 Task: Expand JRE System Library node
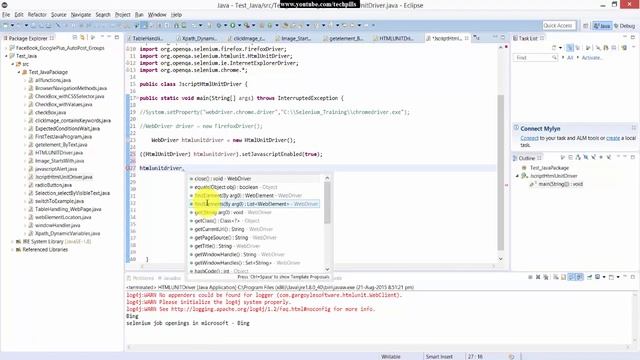point(13,242)
